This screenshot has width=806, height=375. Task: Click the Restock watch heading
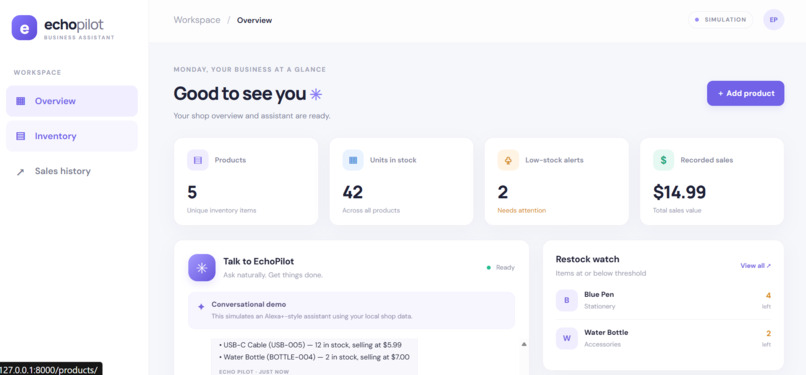coord(588,259)
